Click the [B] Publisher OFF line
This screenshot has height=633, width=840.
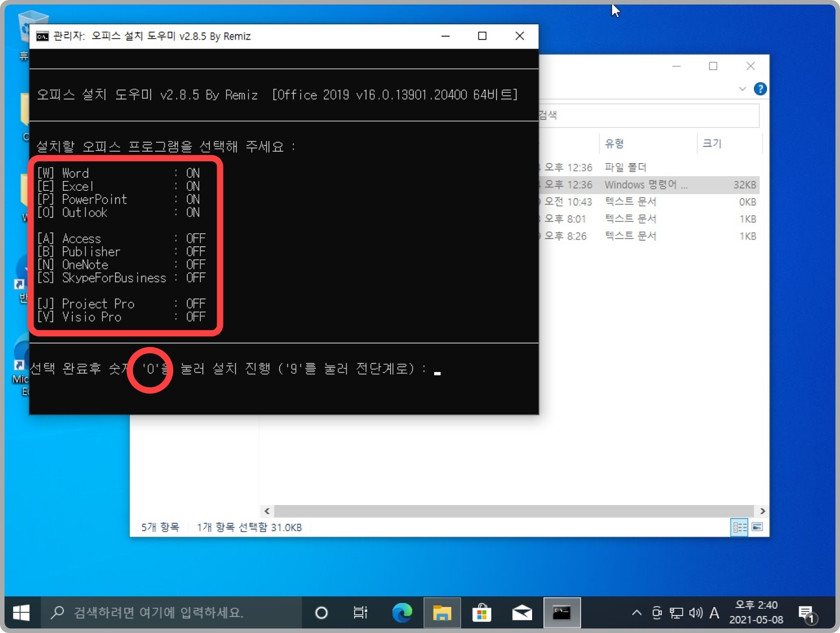[121, 251]
